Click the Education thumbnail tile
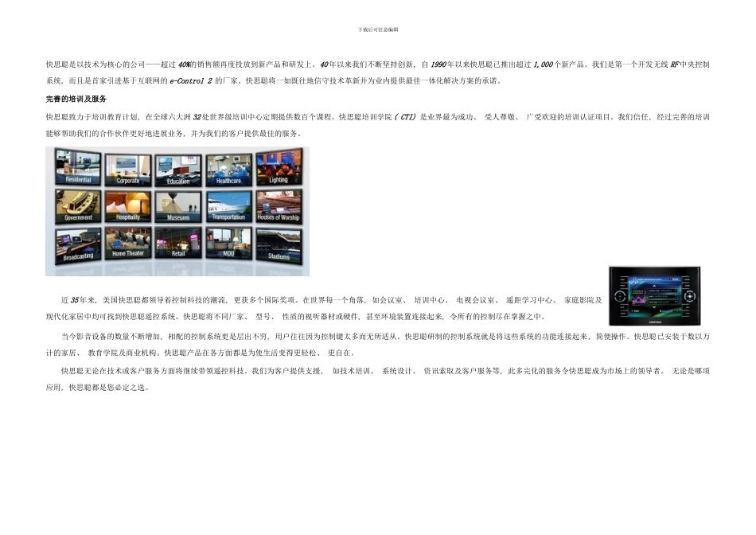 click(x=178, y=170)
